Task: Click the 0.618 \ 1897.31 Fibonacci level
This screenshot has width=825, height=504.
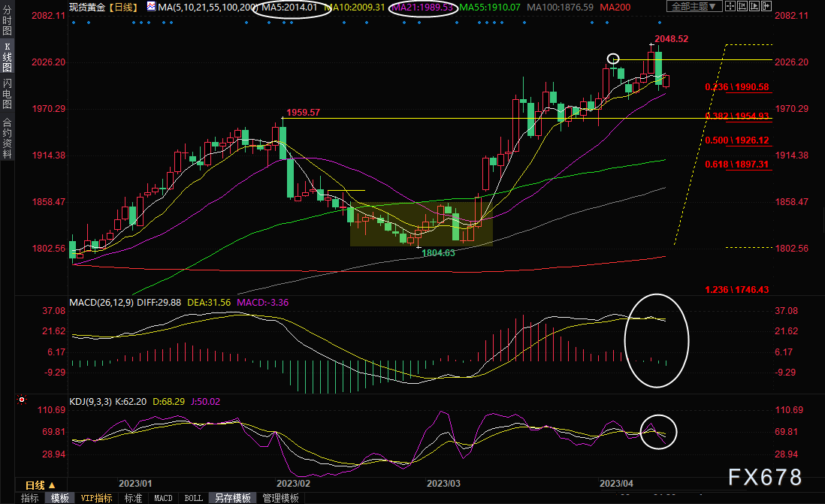Action: (737, 164)
